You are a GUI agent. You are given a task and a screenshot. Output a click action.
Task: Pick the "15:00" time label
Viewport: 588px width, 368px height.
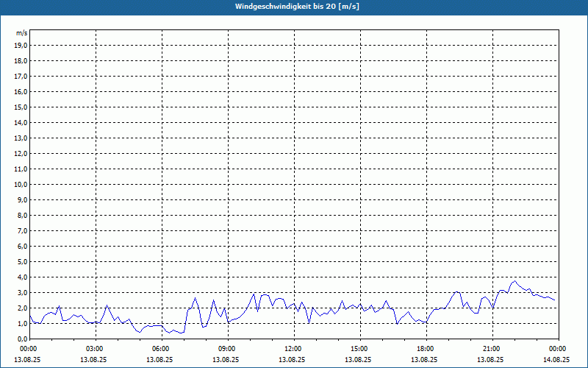point(360,349)
